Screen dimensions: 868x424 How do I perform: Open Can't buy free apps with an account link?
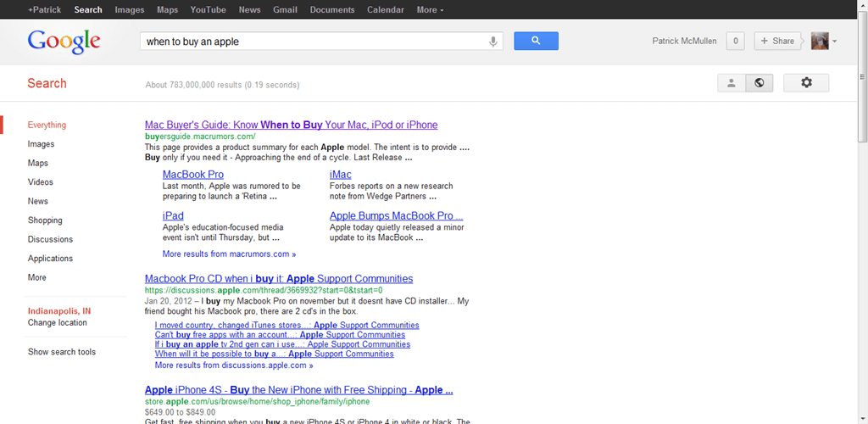280,335
